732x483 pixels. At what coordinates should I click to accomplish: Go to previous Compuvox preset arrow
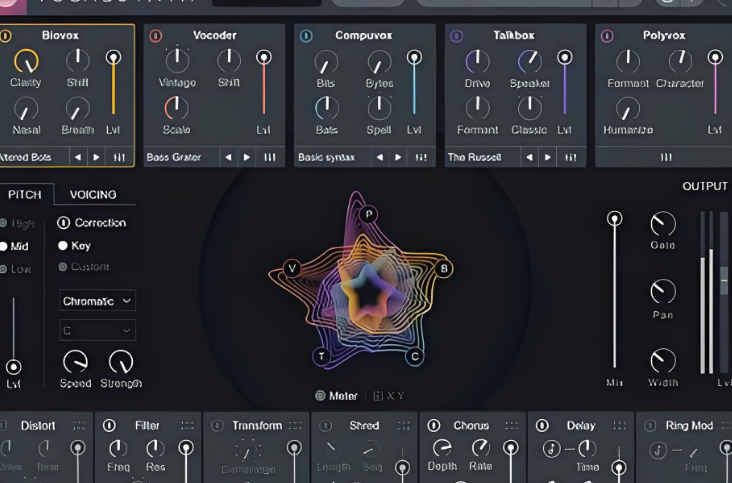click(x=380, y=157)
